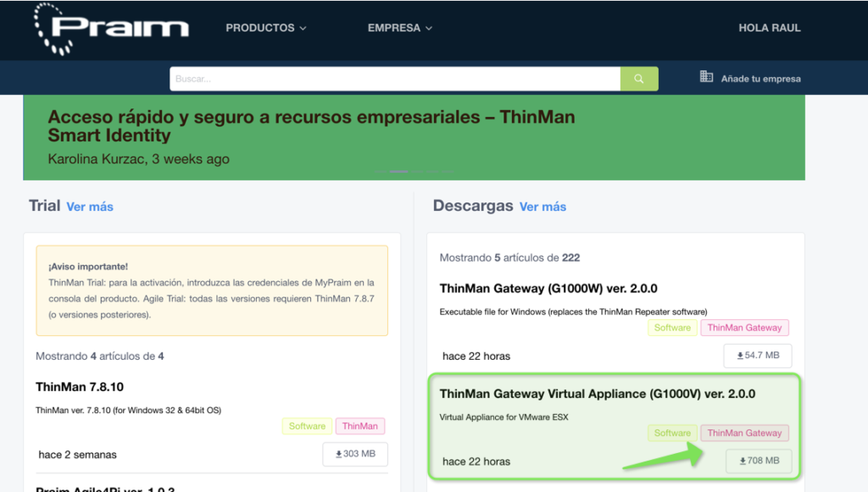Open the HOLA RAUL user menu
The height and width of the screenshot is (492, 868).
coord(769,28)
